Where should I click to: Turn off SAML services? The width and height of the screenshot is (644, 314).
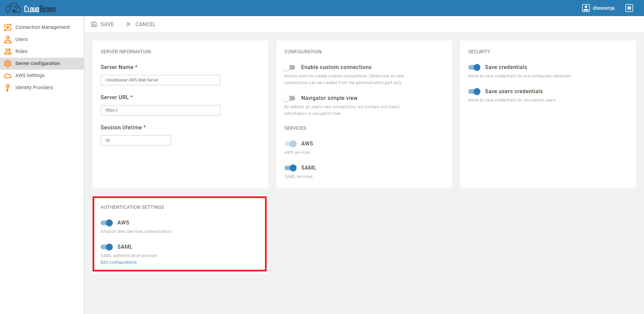point(290,168)
